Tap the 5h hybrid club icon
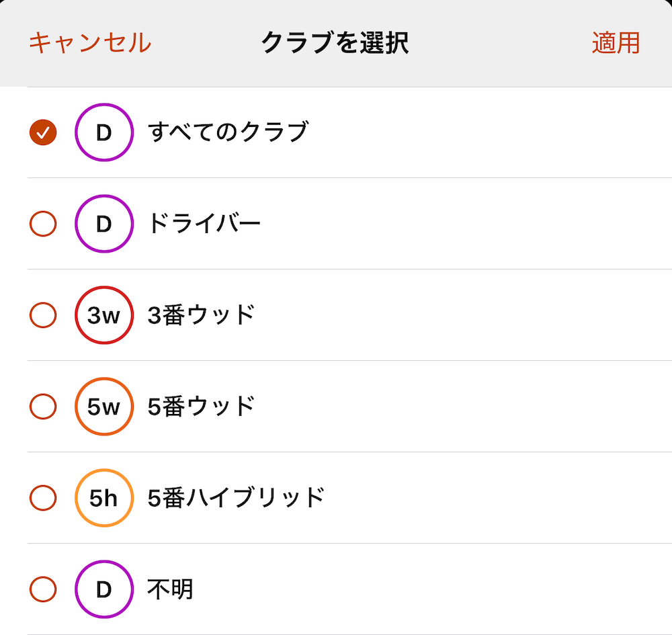The height and width of the screenshot is (635, 672). click(x=104, y=498)
